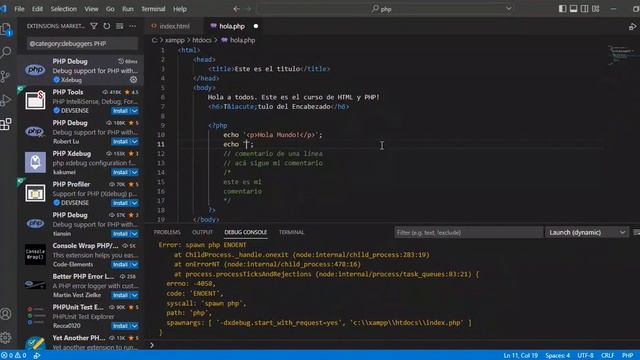The image size is (640, 360).
Task: Click the debug status bar icon
Action: tap(37, 356)
